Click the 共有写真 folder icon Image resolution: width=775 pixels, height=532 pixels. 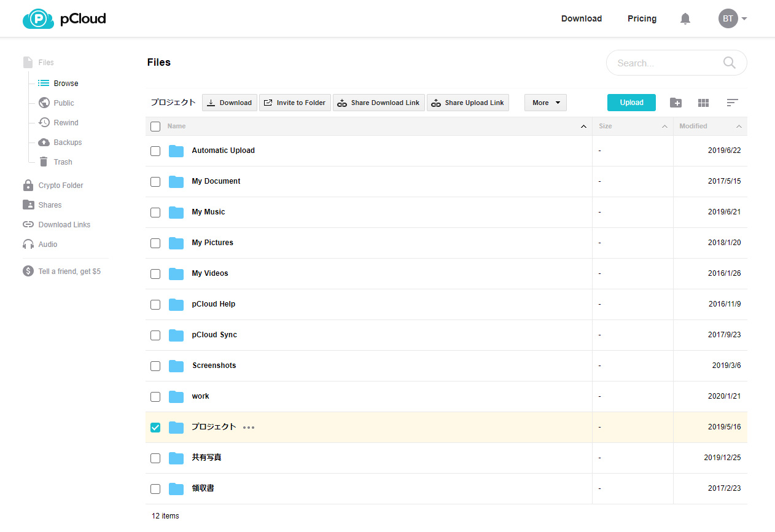click(176, 458)
